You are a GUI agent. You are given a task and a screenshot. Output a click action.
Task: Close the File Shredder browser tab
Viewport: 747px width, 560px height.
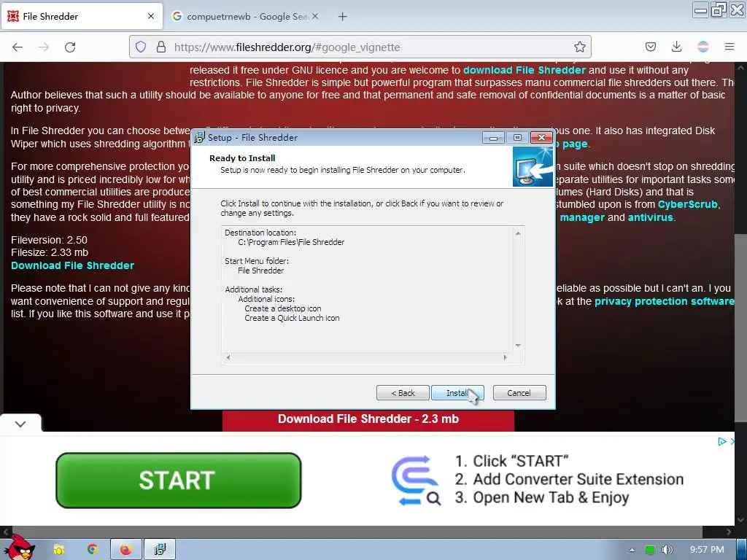tap(151, 16)
